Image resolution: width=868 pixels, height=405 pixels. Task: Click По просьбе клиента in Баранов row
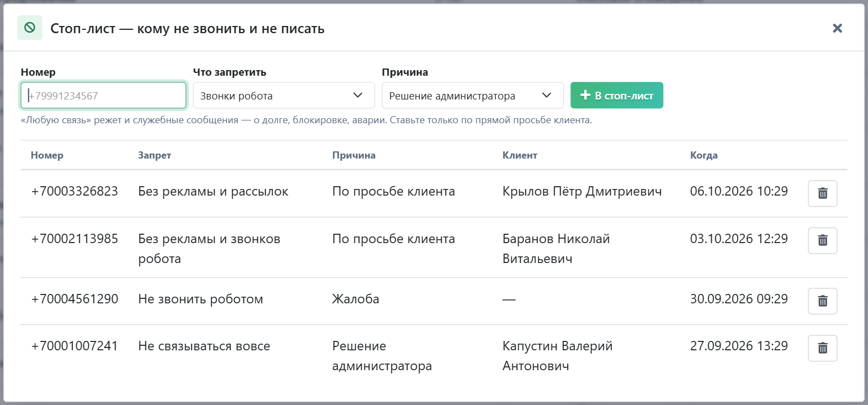tap(394, 239)
